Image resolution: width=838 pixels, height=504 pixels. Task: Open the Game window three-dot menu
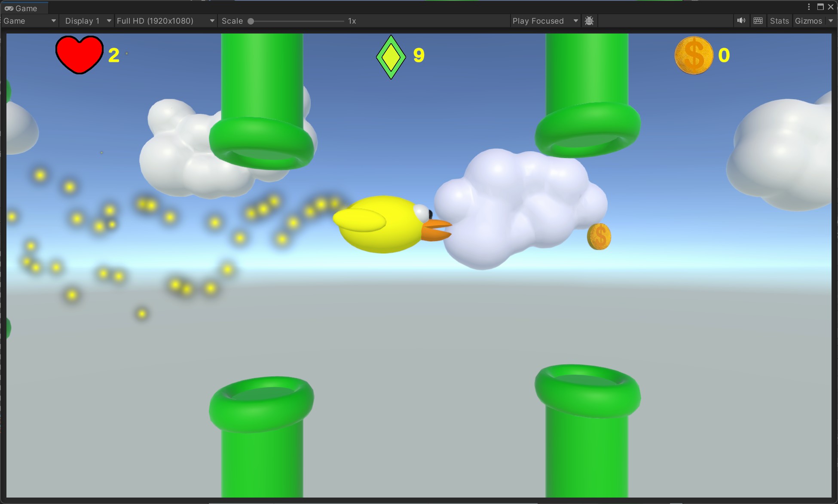[x=809, y=7]
